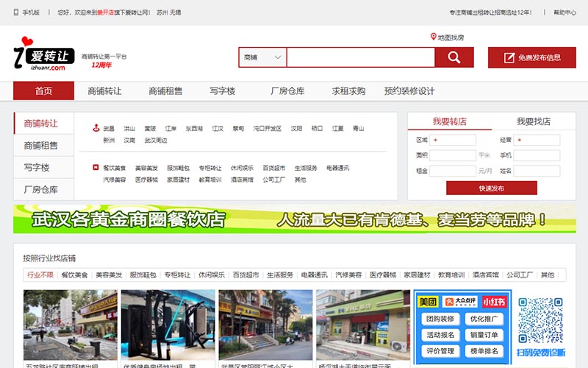Image resolution: width=588 pixels, height=368 pixels.
Task: Switch to the 我要找店 tab
Action: tap(534, 121)
